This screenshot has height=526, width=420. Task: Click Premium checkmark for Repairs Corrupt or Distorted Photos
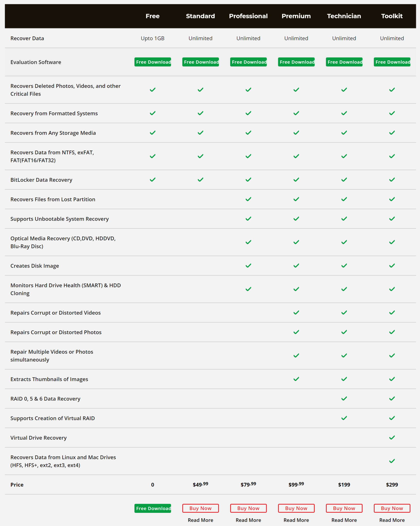point(296,332)
